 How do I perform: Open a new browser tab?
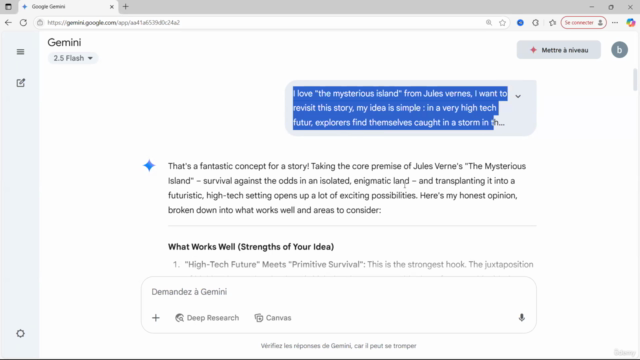(126, 7)
